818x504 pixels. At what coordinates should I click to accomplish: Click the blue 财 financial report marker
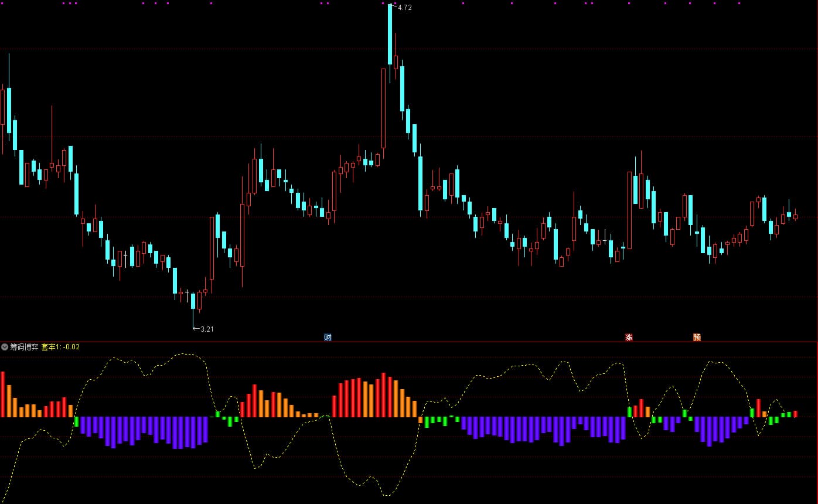click(x=328, y=337)
